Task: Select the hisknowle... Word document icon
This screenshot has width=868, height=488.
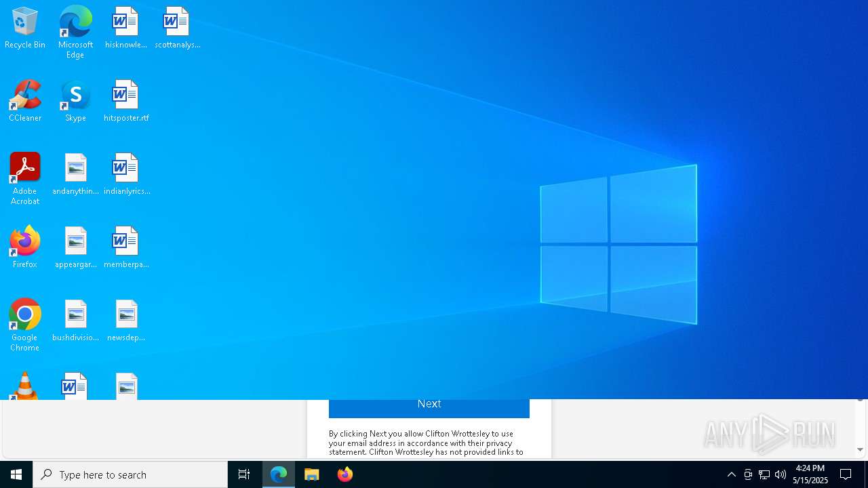Action: coord(125,27)
